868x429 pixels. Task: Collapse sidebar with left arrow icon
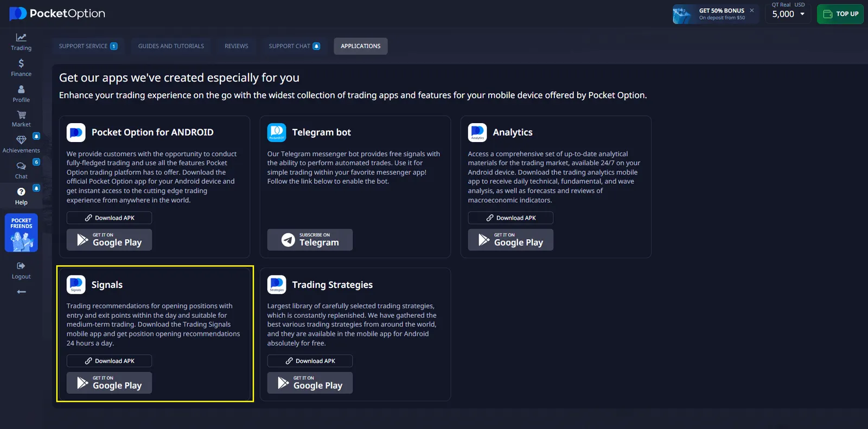21,292
